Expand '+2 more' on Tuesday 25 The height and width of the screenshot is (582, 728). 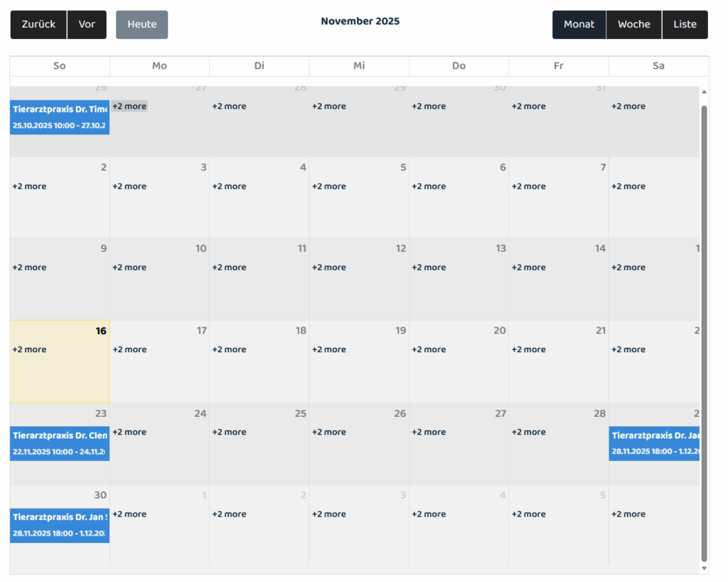tap(229, 432)
